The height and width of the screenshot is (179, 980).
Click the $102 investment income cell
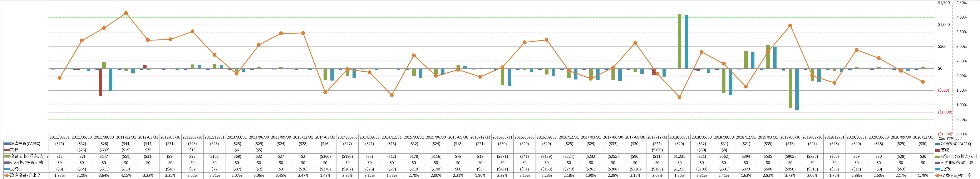[x=215, y=156]
